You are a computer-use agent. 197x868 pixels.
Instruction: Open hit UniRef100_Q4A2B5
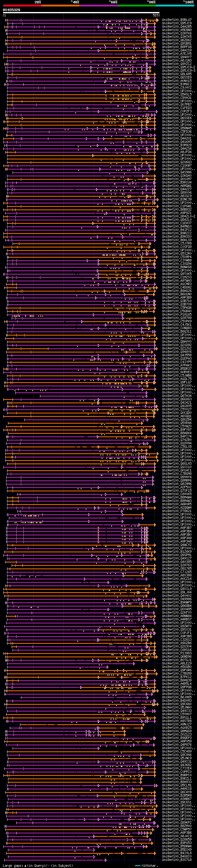pos(176,26)
